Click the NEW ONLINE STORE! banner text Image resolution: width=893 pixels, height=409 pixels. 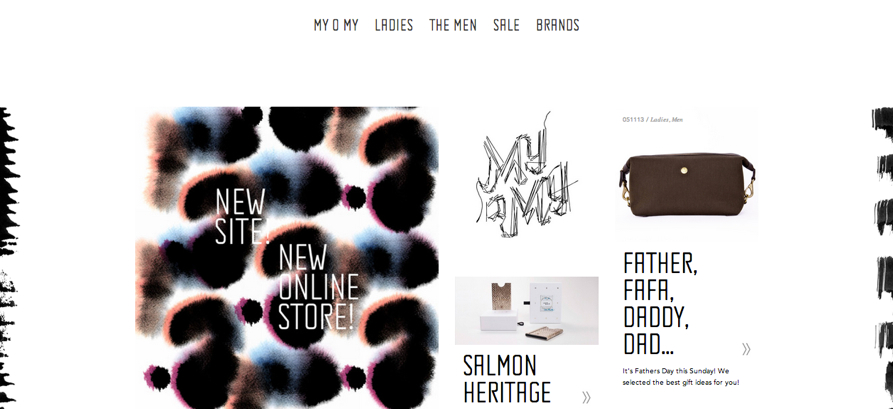click(x=318, y=287)
